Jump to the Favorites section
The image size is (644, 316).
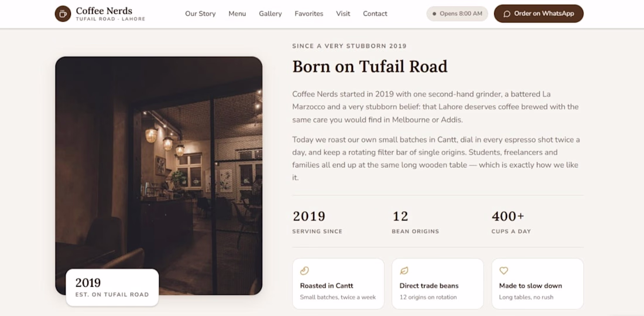pyautogui.click(x=309, y=13)
